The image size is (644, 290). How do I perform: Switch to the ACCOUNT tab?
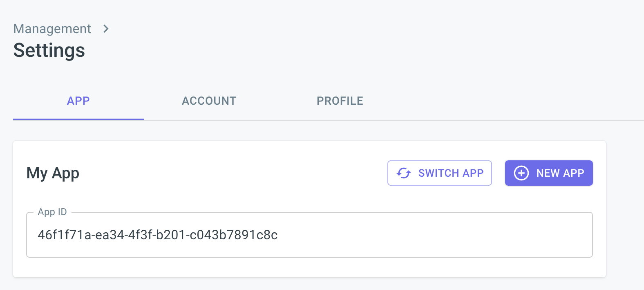209,101
